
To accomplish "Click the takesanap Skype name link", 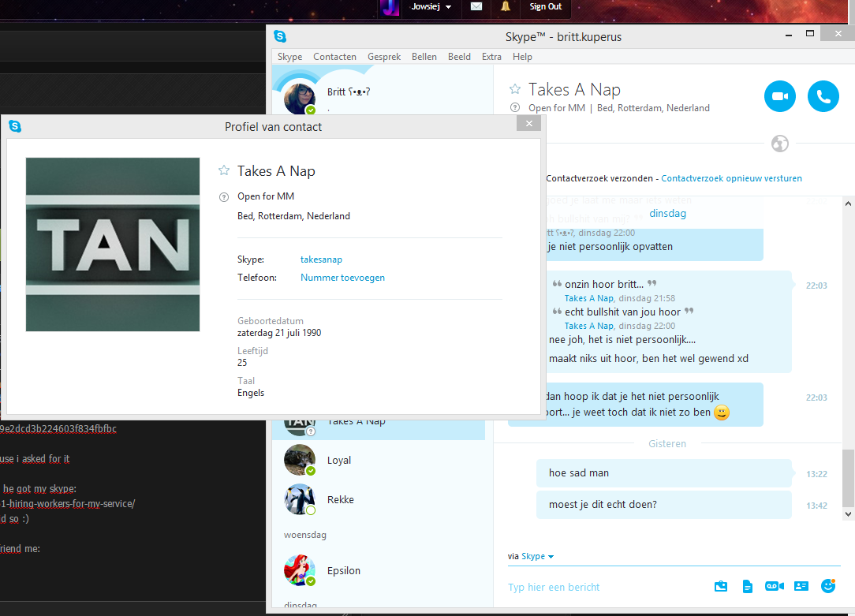I will [x=321, y=259].
